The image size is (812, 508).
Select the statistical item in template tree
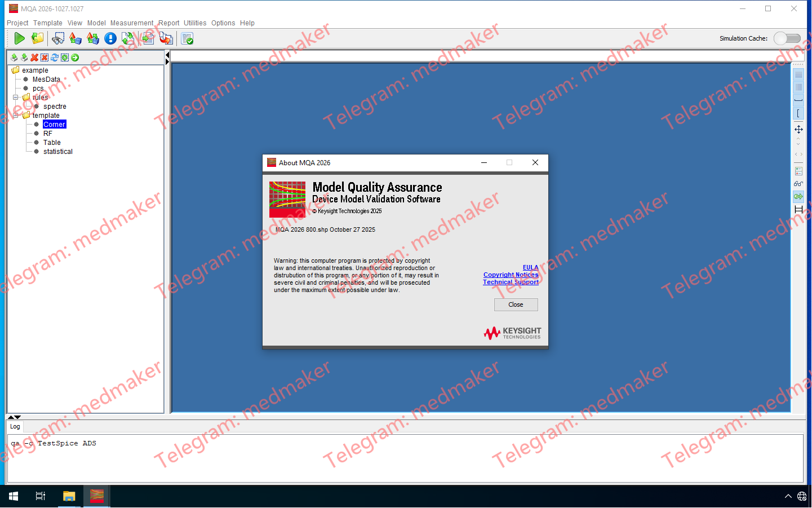point(58,152)
